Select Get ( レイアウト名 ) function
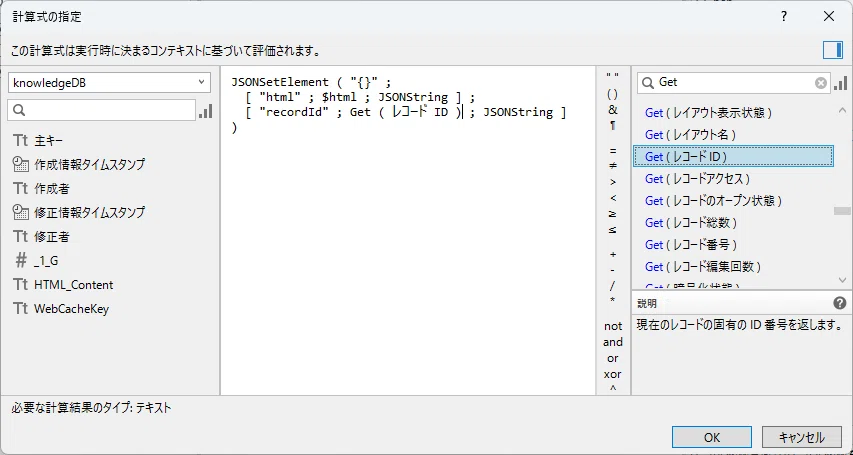Viewport: 853px width, 455px height. pyautogui.click(x=690, y=134)
